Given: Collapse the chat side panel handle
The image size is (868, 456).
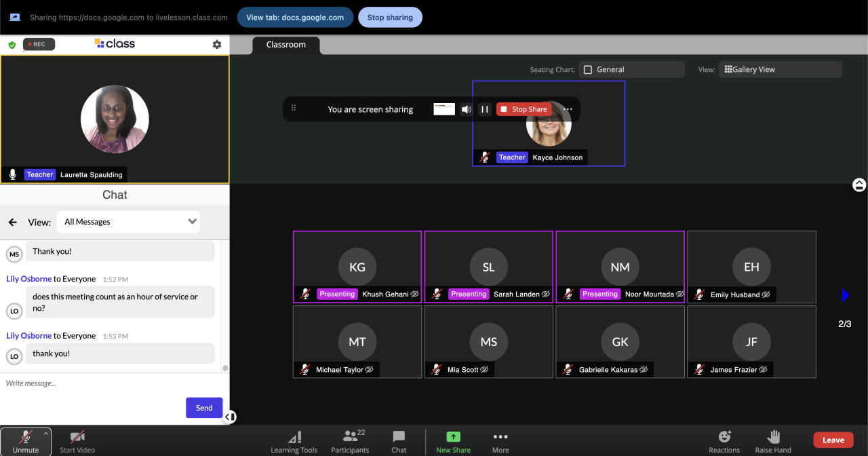Looking at the screenshot, I should [230, 417].
